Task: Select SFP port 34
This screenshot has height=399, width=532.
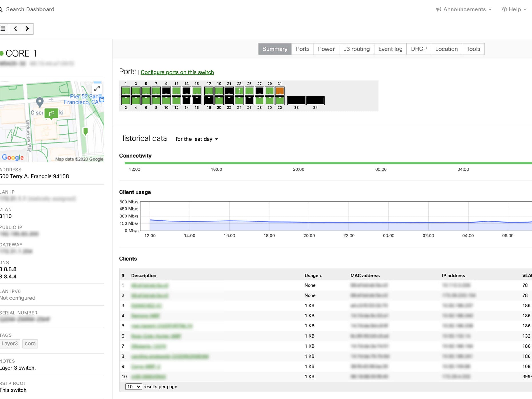Action: coord(315,100)
